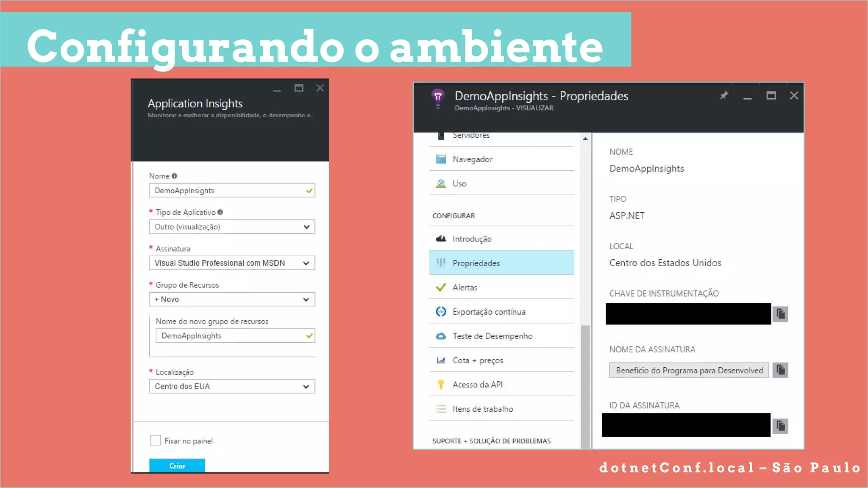Viewport: 868px width, 488px height.
Task: Open Acesso da API
Action: (501, 384)
